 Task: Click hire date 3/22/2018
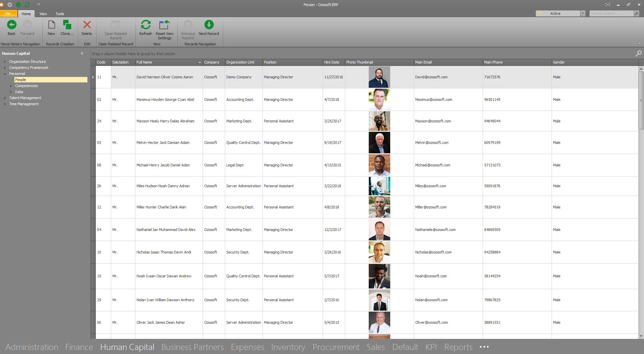332,186
